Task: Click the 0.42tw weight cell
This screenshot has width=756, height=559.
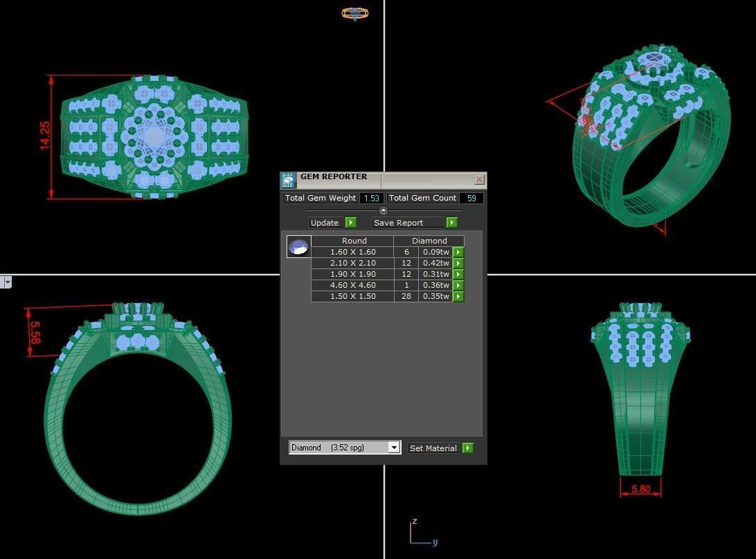Action: click(x=436, y=263)
